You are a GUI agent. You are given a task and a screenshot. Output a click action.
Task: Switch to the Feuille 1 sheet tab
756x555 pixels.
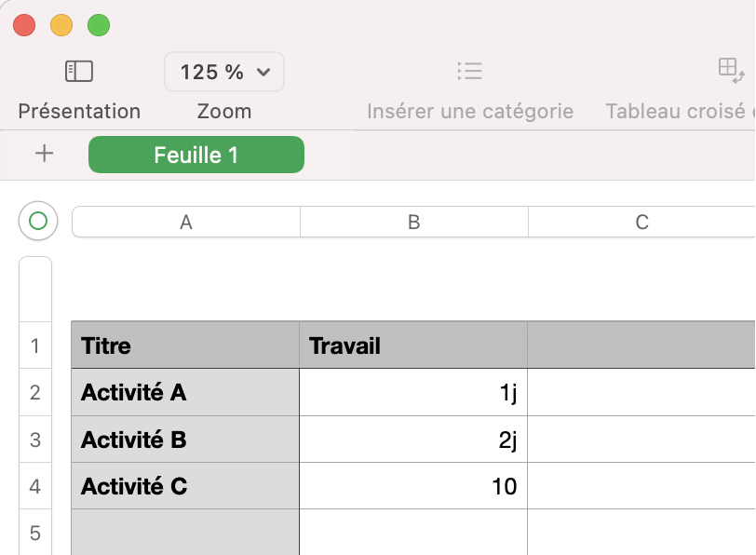click(196, 155)
